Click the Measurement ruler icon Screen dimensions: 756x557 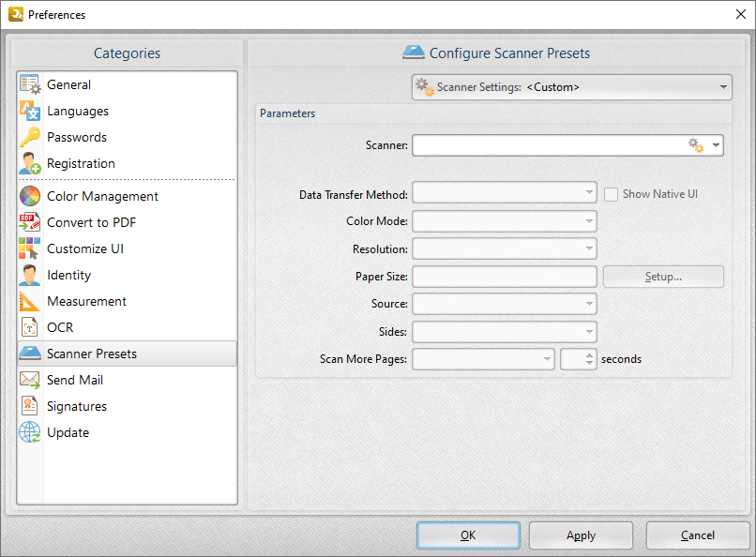(x=30, y=301)
